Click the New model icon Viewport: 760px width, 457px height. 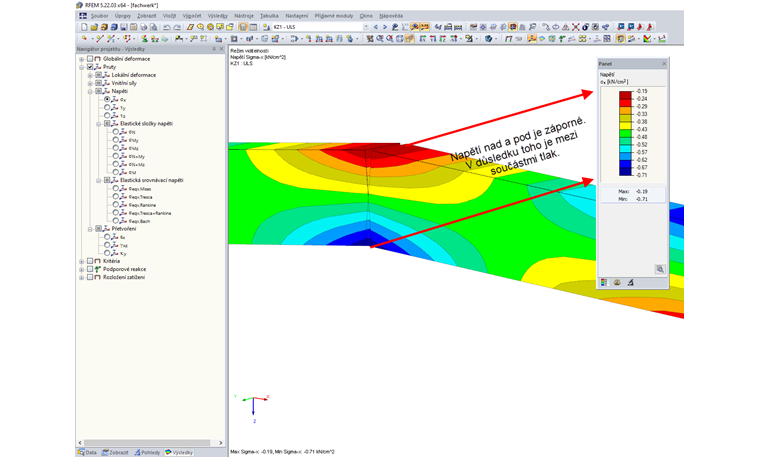[x=84, y=27]
